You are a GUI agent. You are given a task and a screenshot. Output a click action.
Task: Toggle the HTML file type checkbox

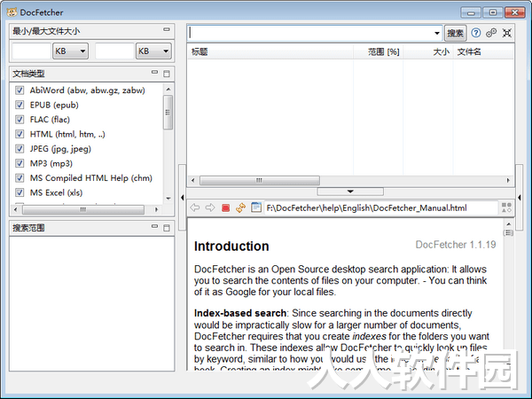(x=20, y=134)
